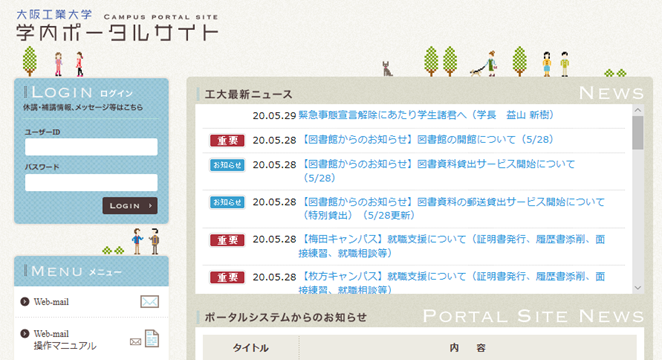This screenshot has width=662, height=360.
Task: Click the Web-mail envelope icon
Action: click(x=149, y=302)
